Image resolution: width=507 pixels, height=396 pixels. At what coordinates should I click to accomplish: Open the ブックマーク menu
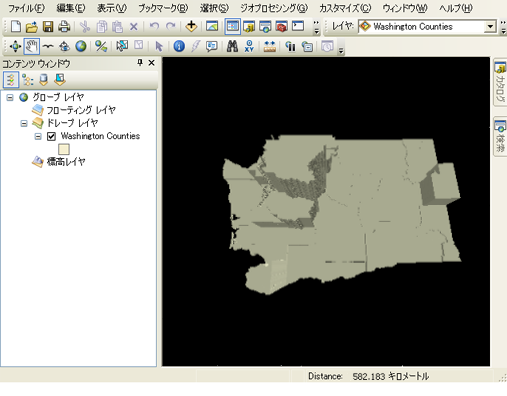pos(163,8)
